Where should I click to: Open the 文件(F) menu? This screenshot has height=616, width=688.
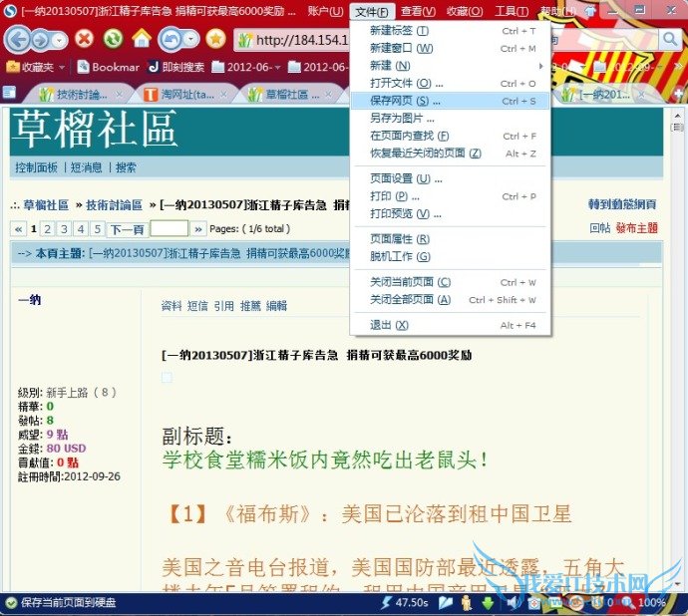(x=372, y=11)
